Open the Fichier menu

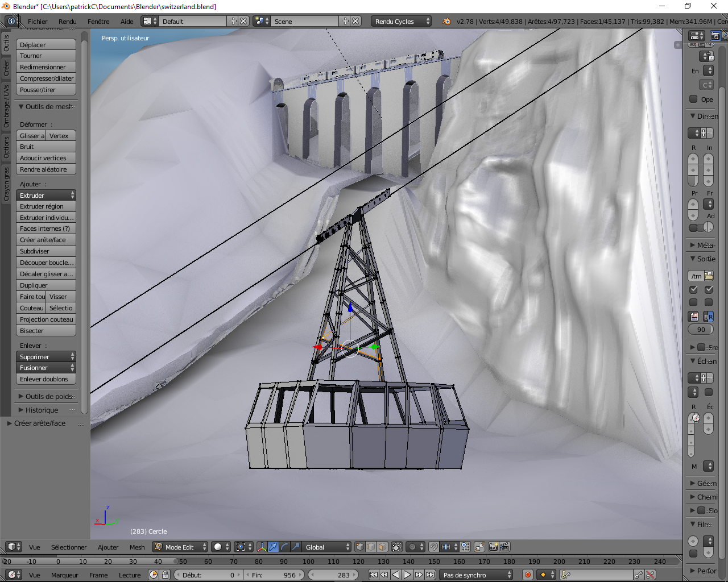point(38,21)
